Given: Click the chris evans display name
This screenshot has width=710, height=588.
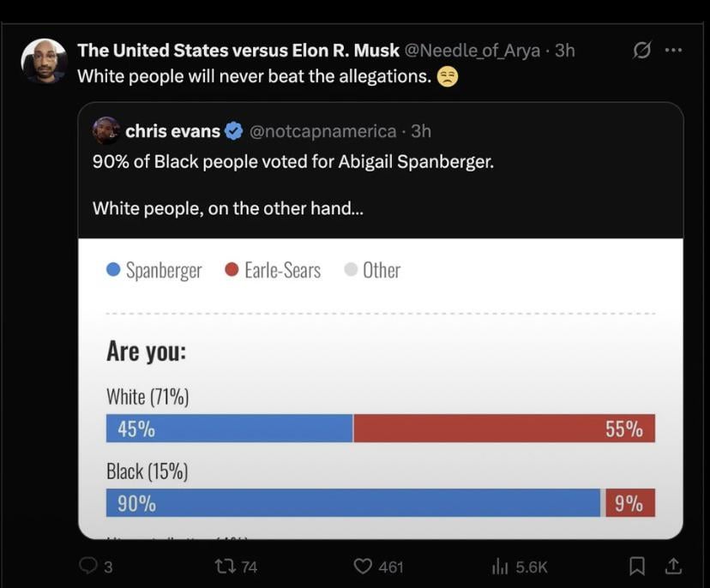Looking at the screenshot, I should pos(172,131).
